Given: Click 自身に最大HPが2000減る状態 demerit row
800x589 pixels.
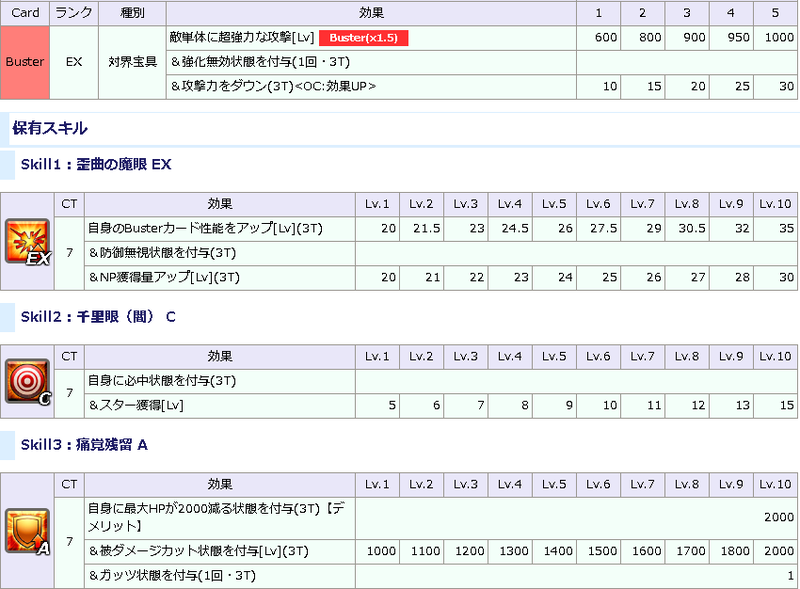Looking at the screenshot, I should 220,518.
